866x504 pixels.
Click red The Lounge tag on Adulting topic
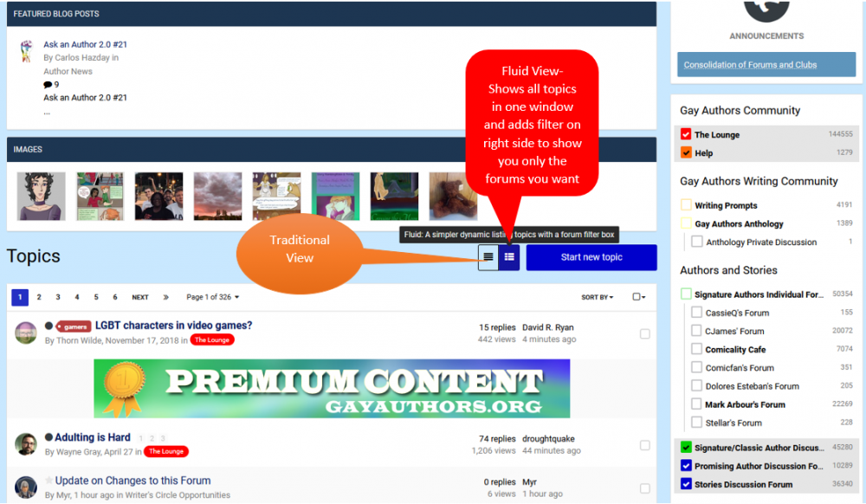[x=165, y=451]
